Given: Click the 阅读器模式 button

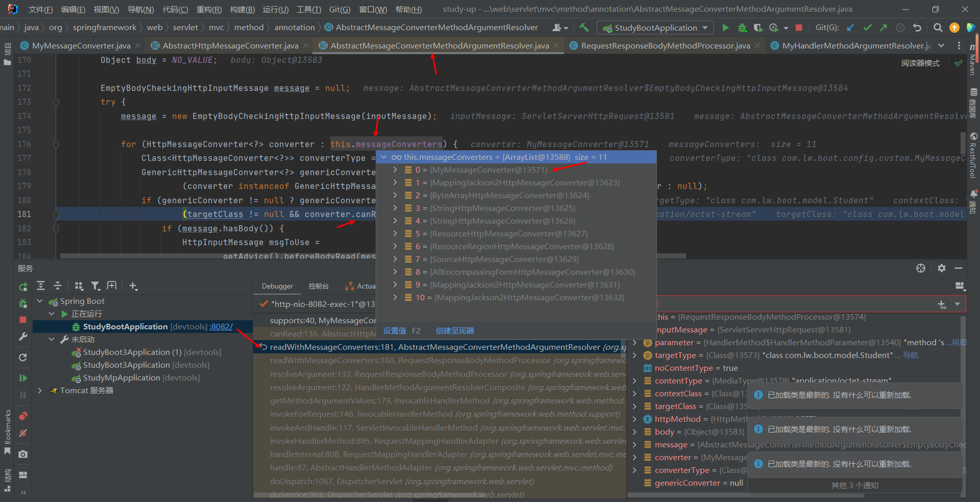Looking at the screenshot, I should click(x=920, y=63).
